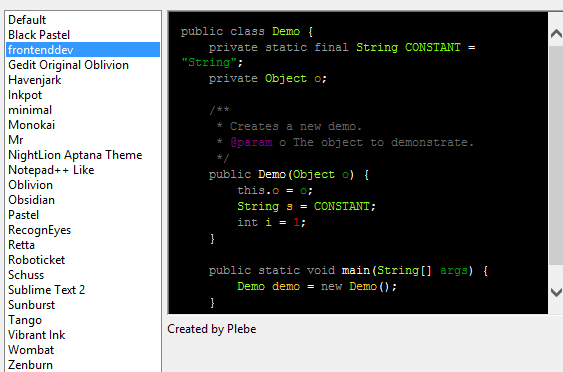Choose the Gedit Original Oblivion theme
The width and height of the screenshot is (563, 372).
point(83,65)
